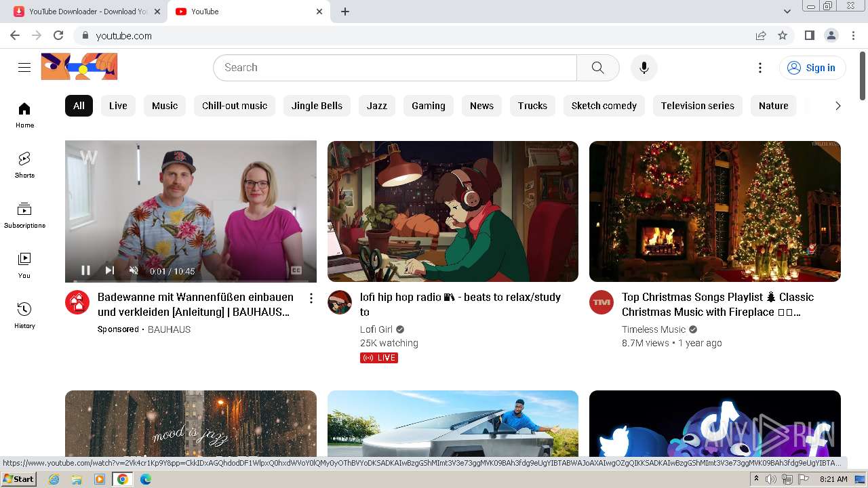The image size is (868, 488).
Task: Select the Jingle Bells chip
Action: [x=317, y=105]
